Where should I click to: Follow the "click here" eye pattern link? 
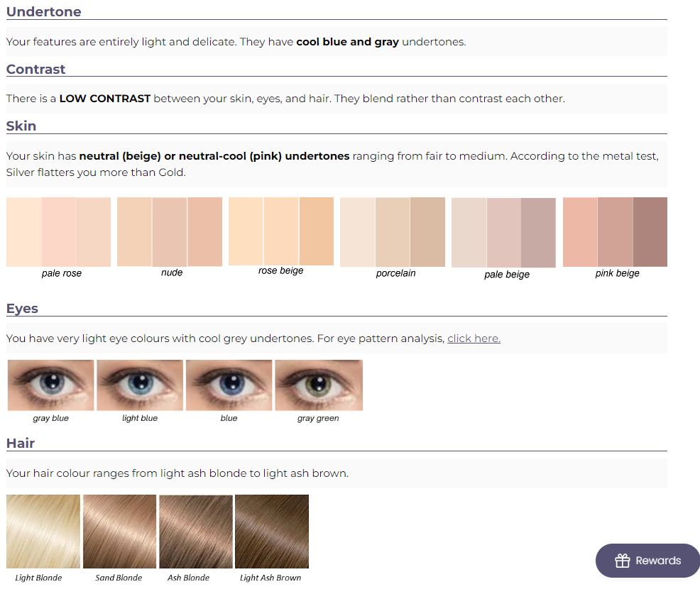(474, 339)
